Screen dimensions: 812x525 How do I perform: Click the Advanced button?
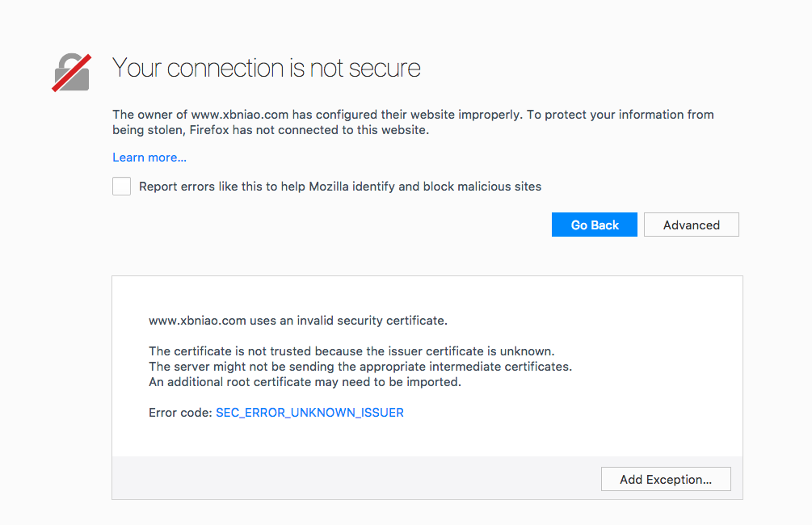(x=692, y=225)
